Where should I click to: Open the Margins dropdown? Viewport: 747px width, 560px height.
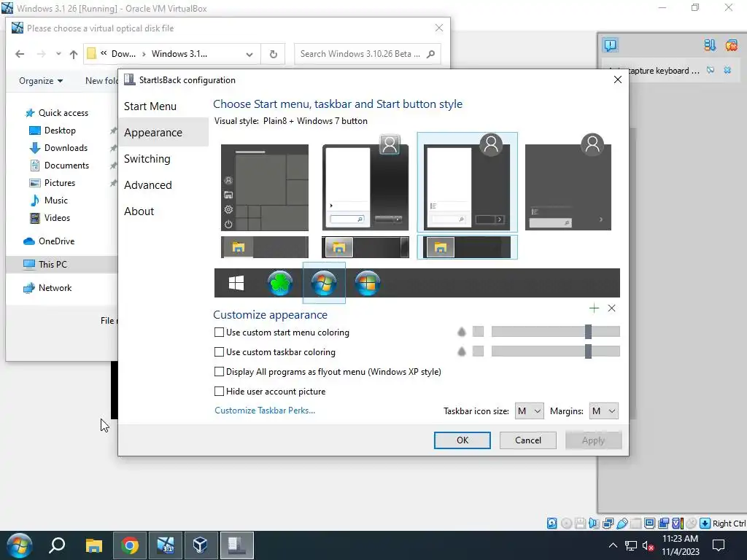pyautogui.click(x=603, y=411)
